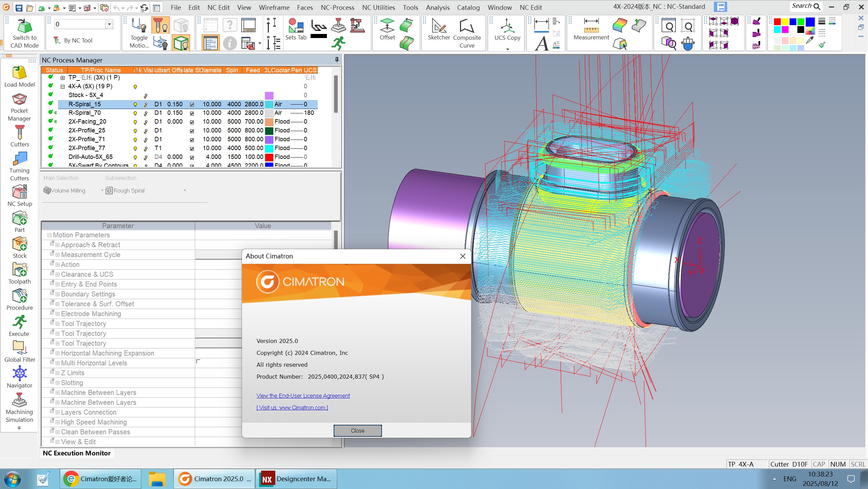Click the Switch to CAD Mode icon
The height and width of the screenshot is (489, 868).
[x=24, y=33]
